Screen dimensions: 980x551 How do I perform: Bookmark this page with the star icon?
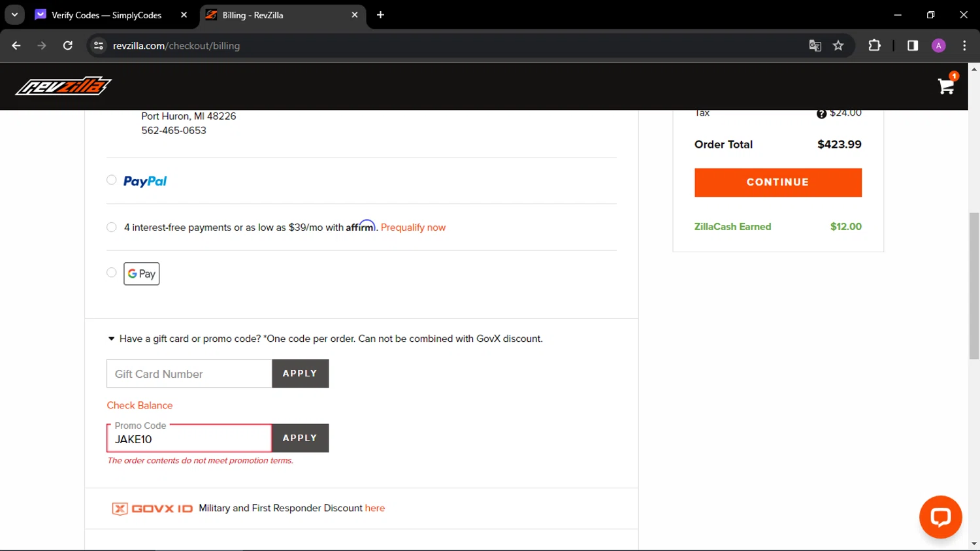(838, 46)
